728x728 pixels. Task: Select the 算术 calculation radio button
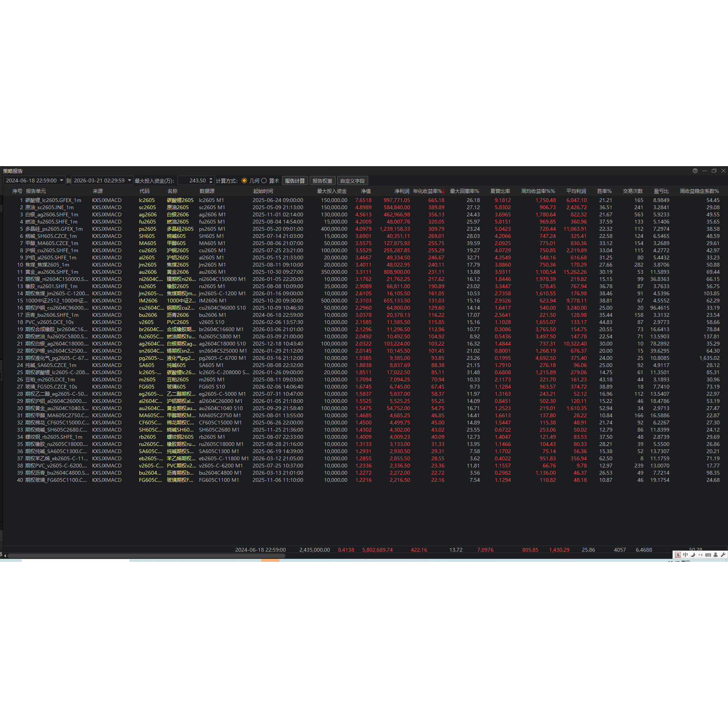(x=264, y=180)
